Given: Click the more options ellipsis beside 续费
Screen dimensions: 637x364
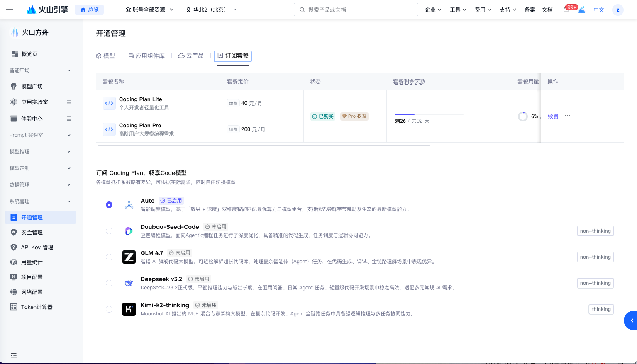Looking at the screenshot, I should [567, 116].
